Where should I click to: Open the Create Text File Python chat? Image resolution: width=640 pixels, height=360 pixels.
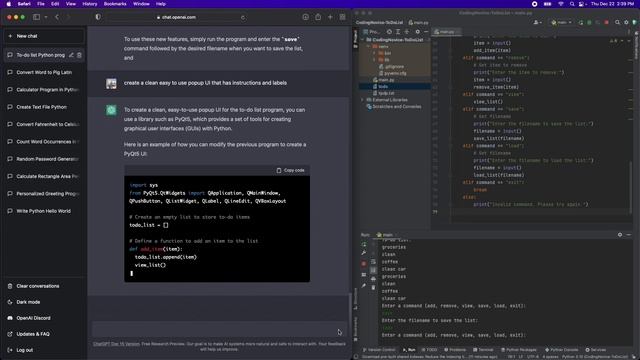[44, 107]
